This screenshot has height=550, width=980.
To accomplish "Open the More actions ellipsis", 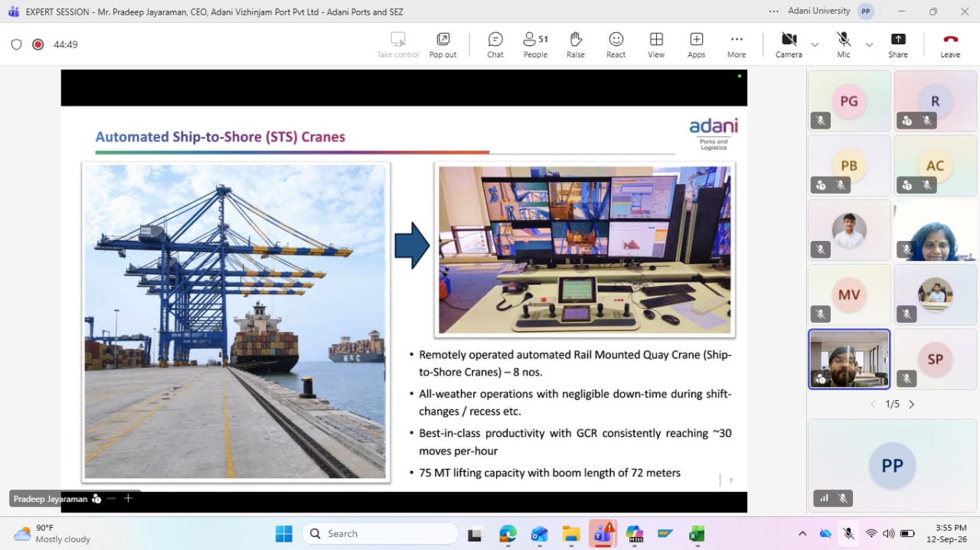I will pyautogui.click(x=737, y=44).
